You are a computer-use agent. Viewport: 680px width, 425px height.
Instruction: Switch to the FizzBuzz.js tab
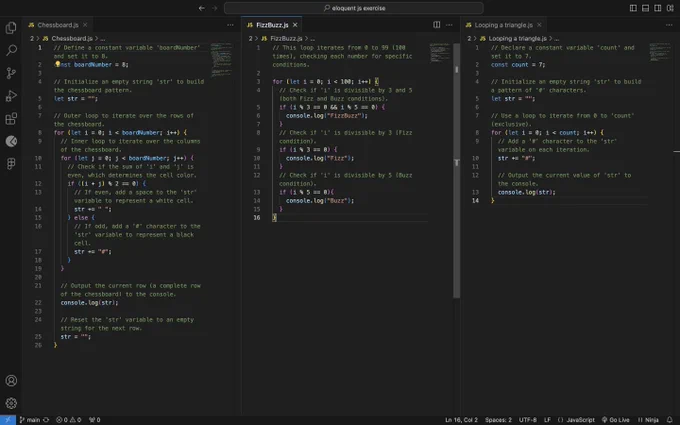click(x=272, y=25)
